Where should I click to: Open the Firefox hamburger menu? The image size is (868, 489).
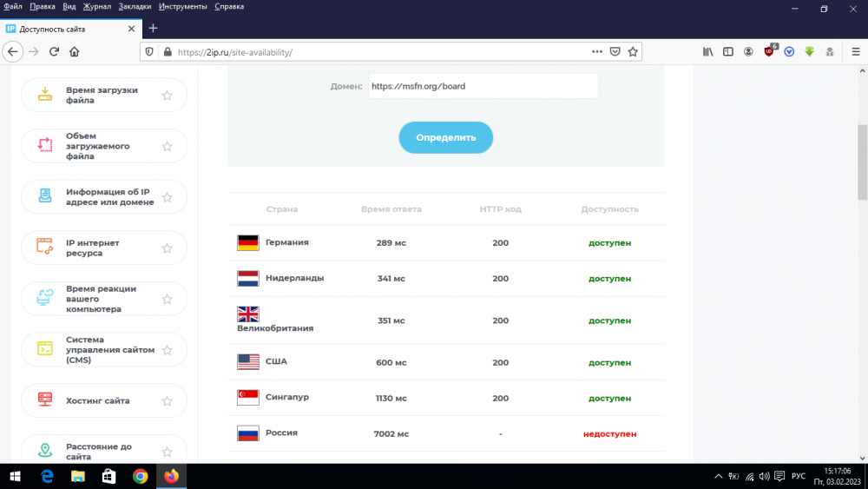click(x=855, y=51)
